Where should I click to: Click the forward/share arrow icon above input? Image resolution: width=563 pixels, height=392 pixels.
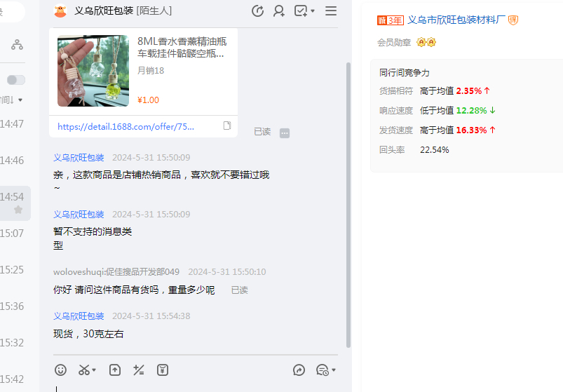click(299, 370)
